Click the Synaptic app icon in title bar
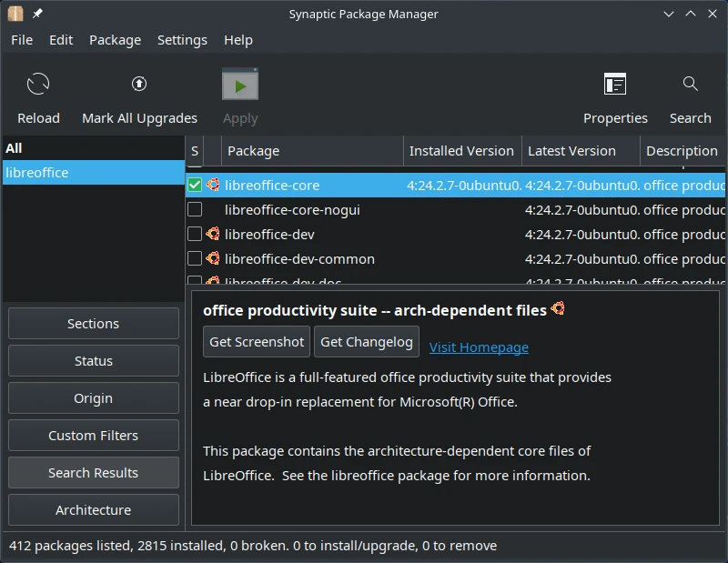Screen dimensions: 728x563 coord(15,14)
